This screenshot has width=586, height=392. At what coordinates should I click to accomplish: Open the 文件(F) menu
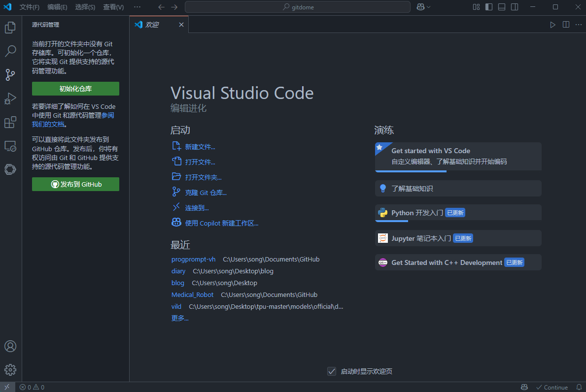[30, 7]
